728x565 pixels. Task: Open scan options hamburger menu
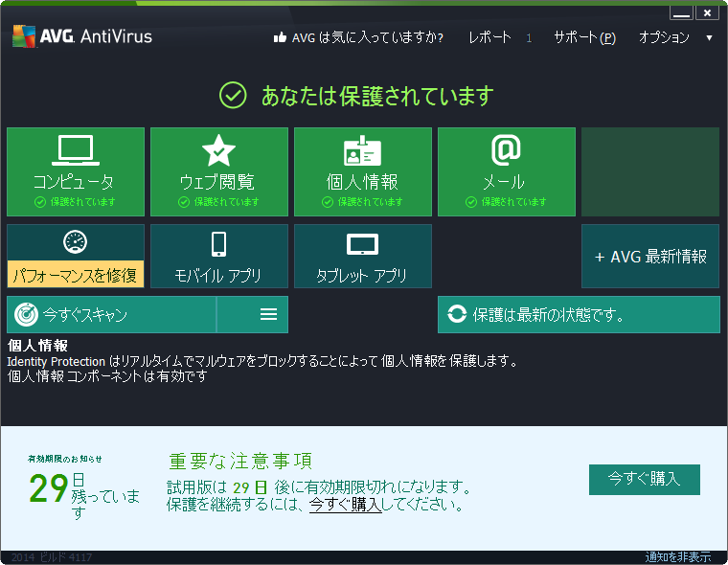click(268, 314)
